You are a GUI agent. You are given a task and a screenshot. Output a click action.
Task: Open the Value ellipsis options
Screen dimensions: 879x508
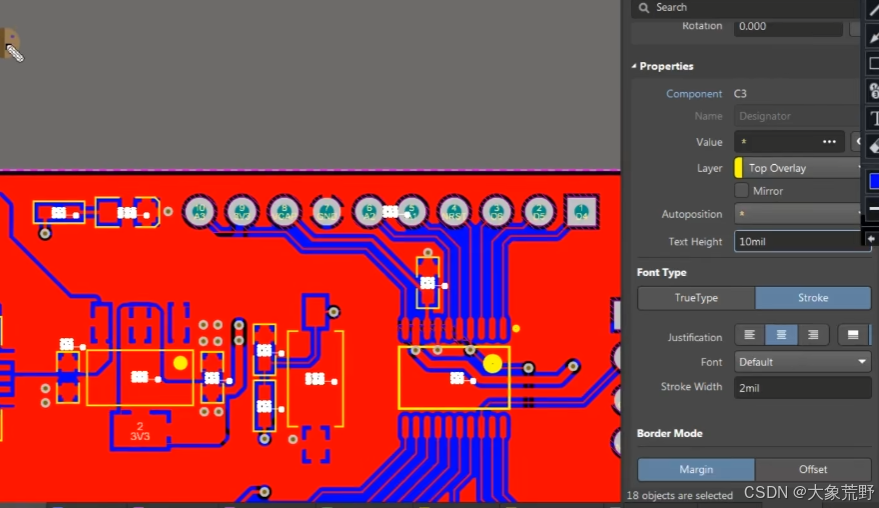point(829,142)
